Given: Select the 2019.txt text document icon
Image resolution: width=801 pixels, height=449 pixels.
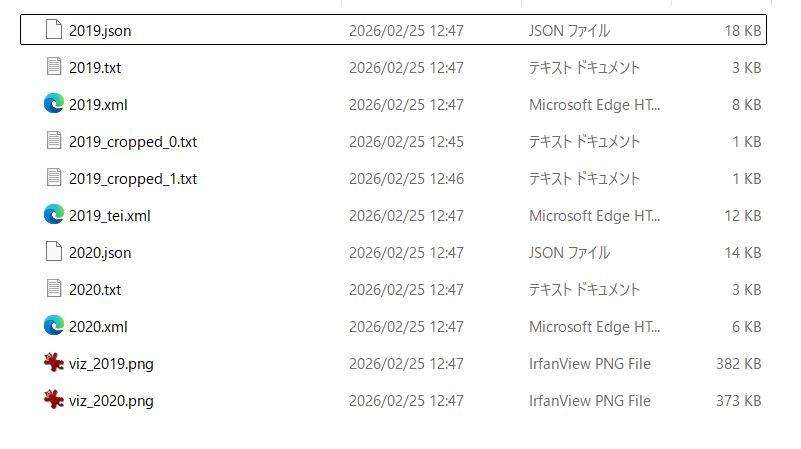Looking at the screenshot, I should tap(54, 67).
